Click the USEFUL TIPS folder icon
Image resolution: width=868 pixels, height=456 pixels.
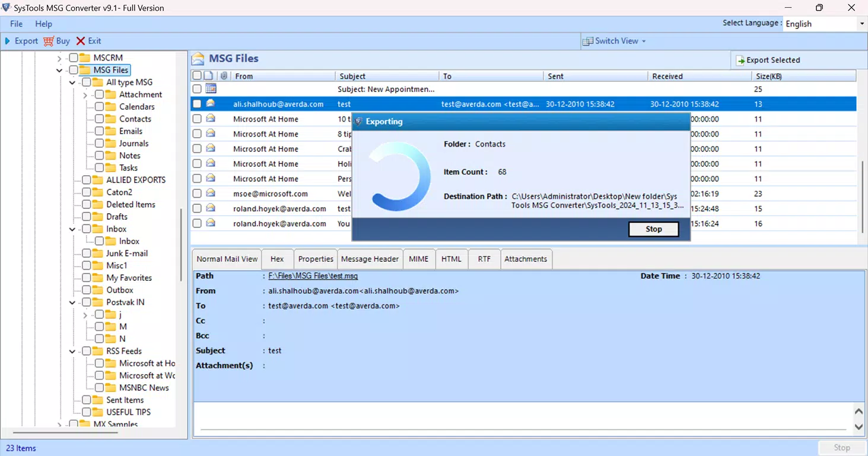[x=98, y=412]
